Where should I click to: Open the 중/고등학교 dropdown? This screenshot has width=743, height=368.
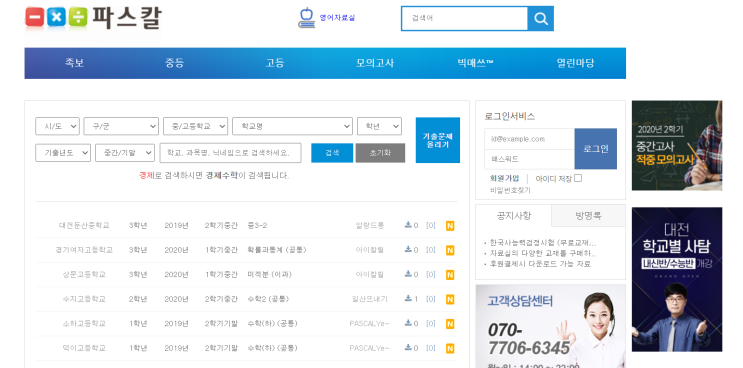click(x=195, y=126)
